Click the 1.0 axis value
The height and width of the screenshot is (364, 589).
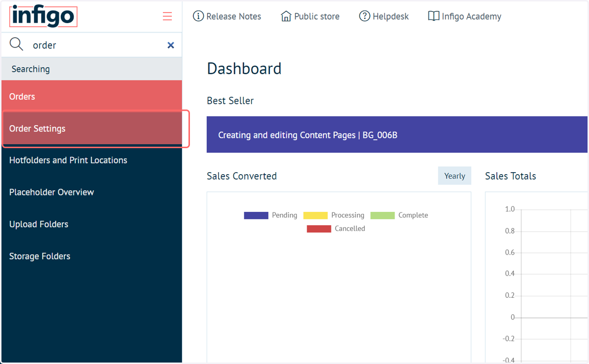[510, 209]
